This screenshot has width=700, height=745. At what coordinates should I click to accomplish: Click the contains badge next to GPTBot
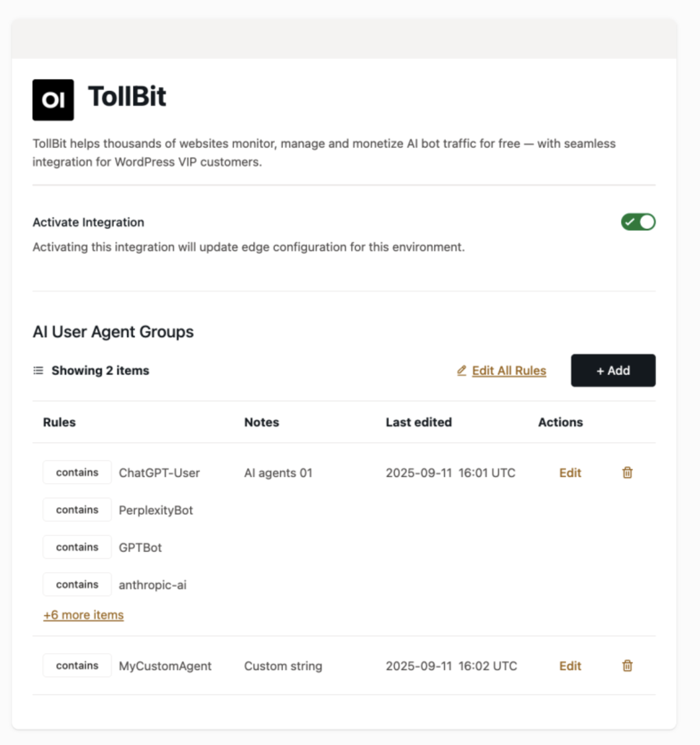(77, 547)
